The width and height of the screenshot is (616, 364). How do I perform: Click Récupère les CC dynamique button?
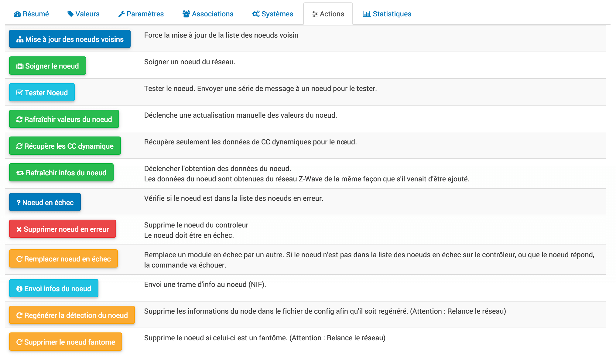pyautogui.click(x=65, y=146)
